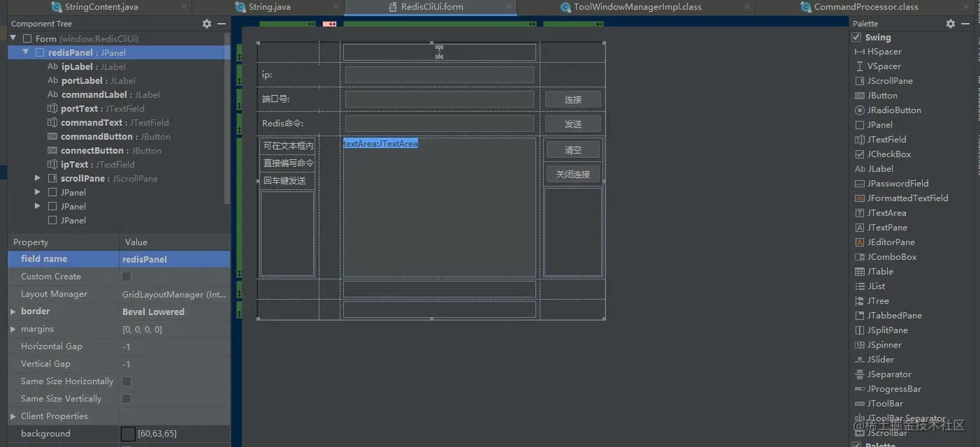The image size is (980, 447).
Task: Switch to CommandProcessor.class tab
Action: pyautogui.click(x=865, y=7)
